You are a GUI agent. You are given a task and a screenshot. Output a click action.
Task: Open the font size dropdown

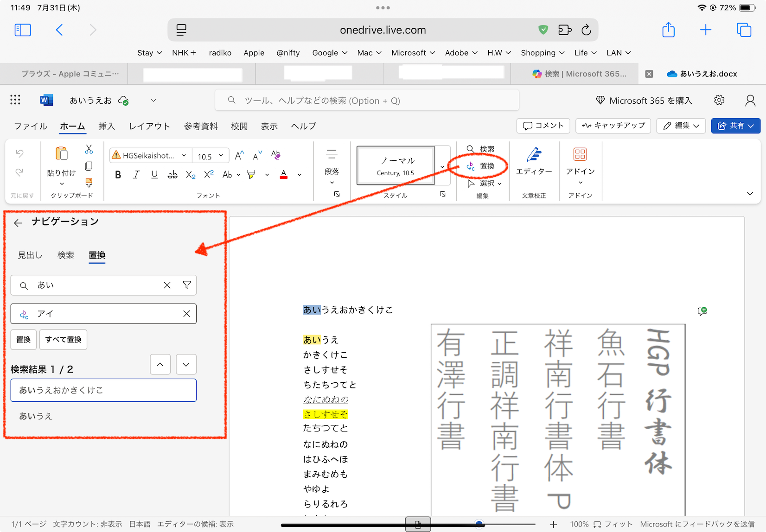[221, 156]
